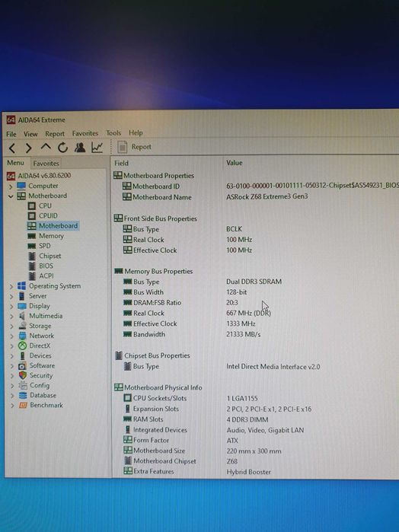Select the Computer icon in tree
Image resolution: width=399 pixels, height=532 pixels.
point(21,186)
